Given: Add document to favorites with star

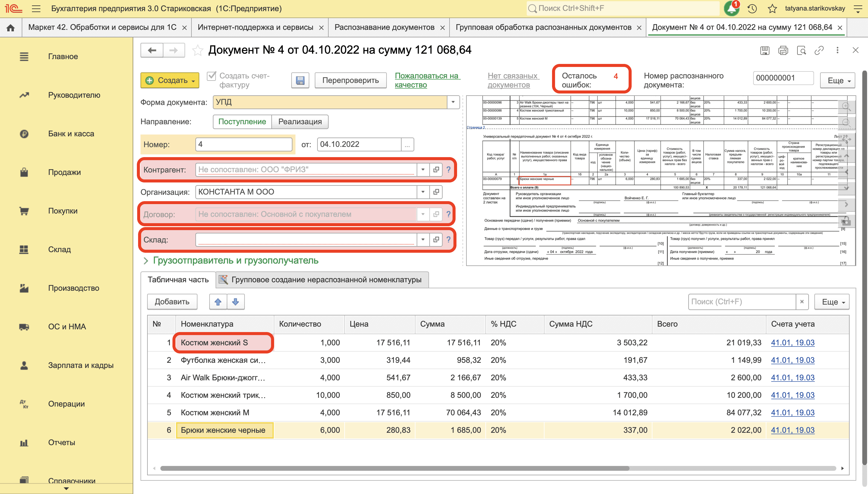Looking at the screenshot, I should [x=197, y=51].
